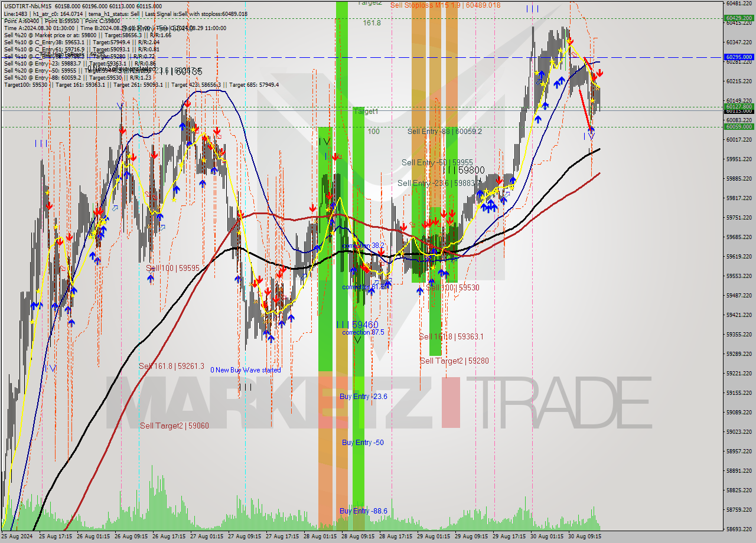Click the 'Sell 100 | 59530' label
Image resolution: width=756 pixels, height=543 pixels.
point(452,287)
